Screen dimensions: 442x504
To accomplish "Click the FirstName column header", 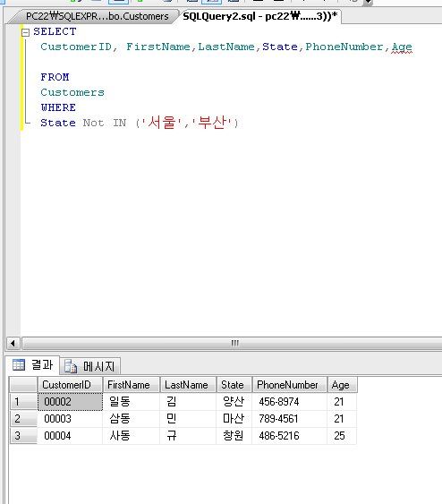I will coord(131,385).
